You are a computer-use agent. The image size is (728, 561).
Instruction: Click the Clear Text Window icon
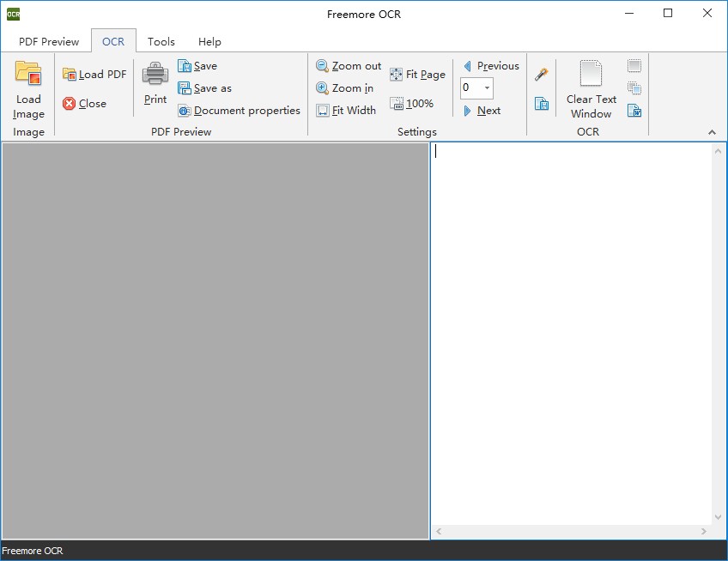click(x=591, y=74)
